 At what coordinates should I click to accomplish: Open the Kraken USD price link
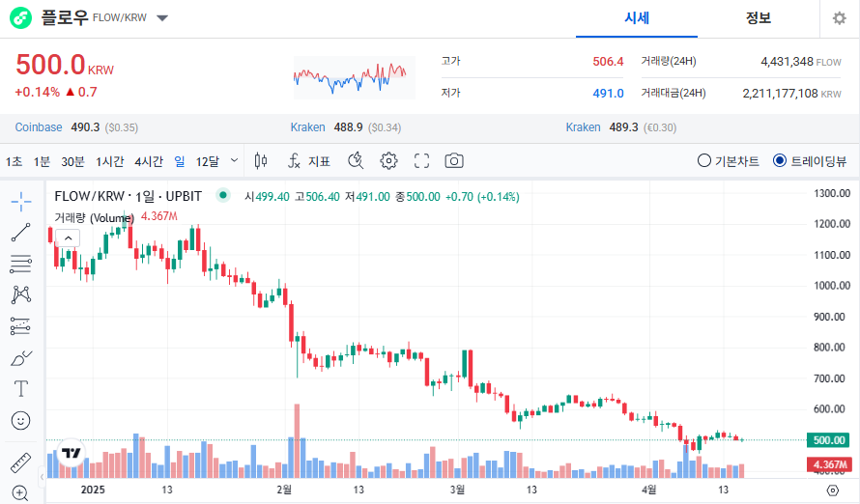click(x=307, y=127)
